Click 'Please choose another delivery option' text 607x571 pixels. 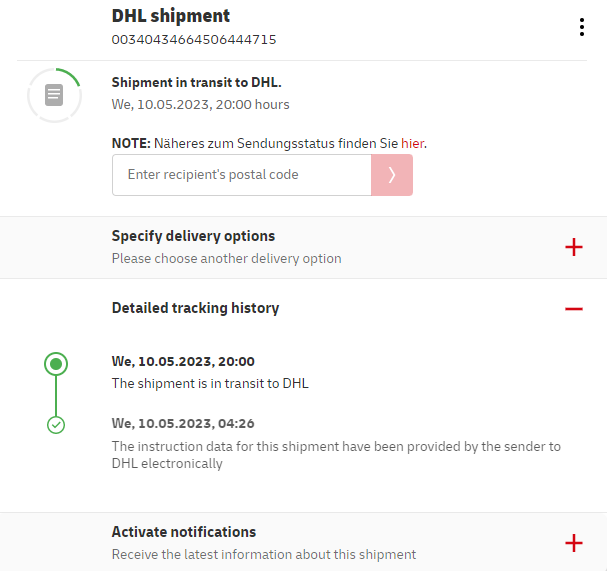click(226, 259)
